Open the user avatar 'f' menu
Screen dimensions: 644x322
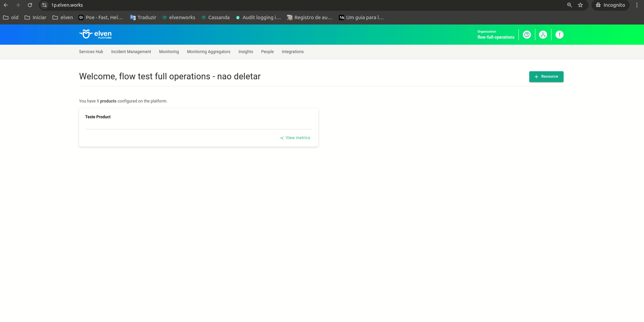(x=560, y=35)
